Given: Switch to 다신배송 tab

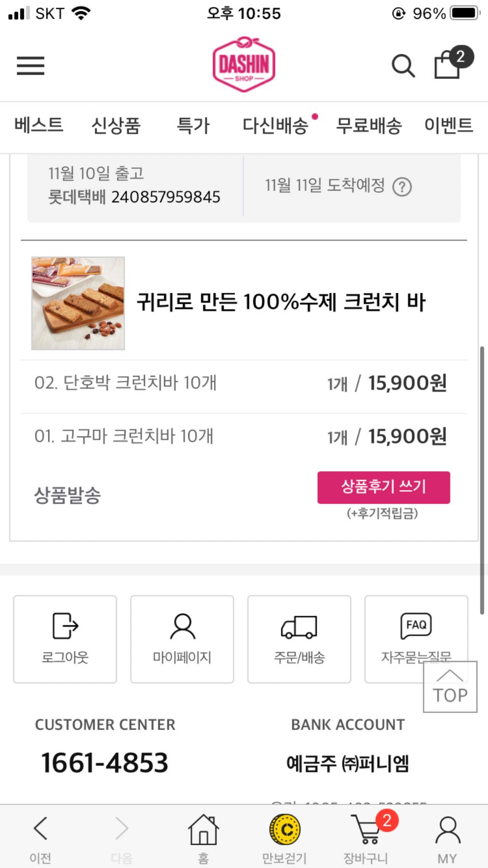Looking at the screenshot, I should [275, 126].
